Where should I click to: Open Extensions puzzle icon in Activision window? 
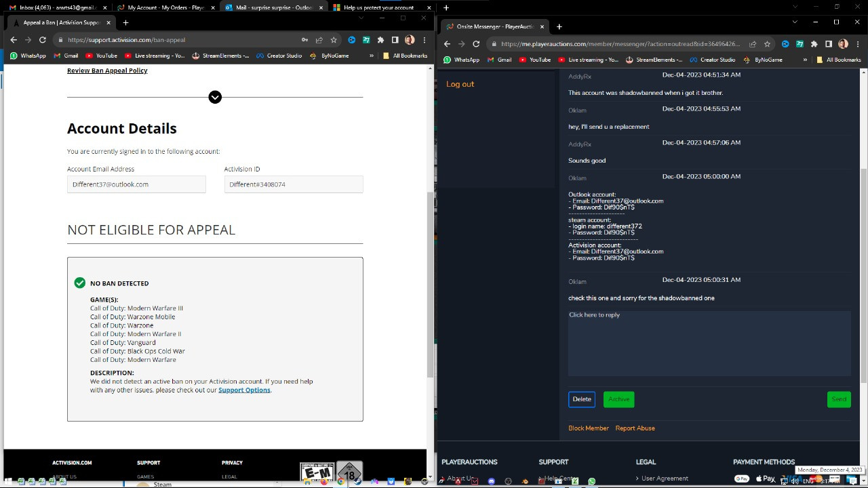pyautogui.click(x=380, y=40)
